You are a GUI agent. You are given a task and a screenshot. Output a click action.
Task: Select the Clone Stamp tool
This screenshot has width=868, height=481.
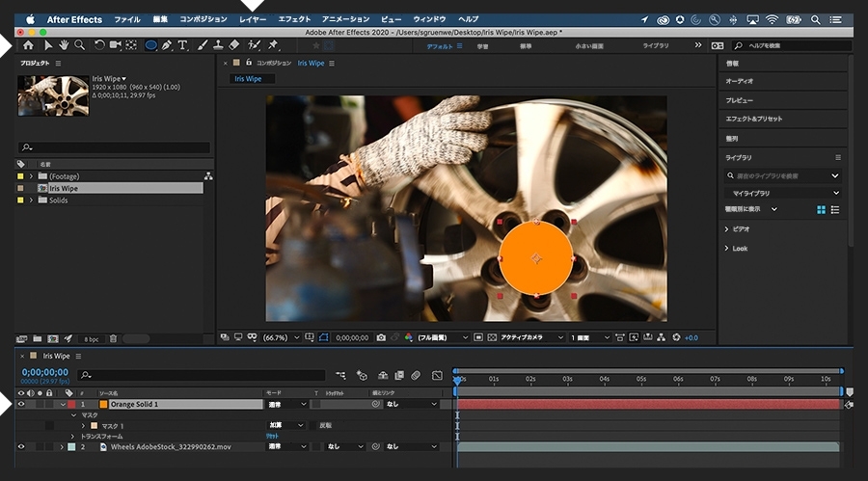coord(218,45)
